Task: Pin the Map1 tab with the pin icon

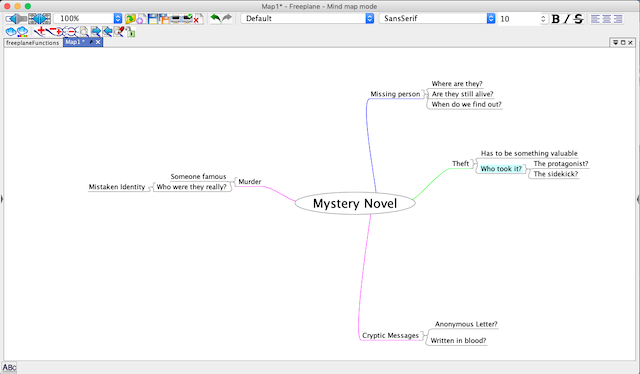Action: pyautogui.click(x=91, y=42)
